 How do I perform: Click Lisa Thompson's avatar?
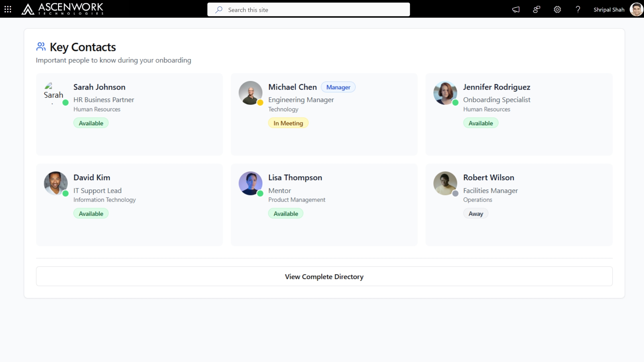250,183
